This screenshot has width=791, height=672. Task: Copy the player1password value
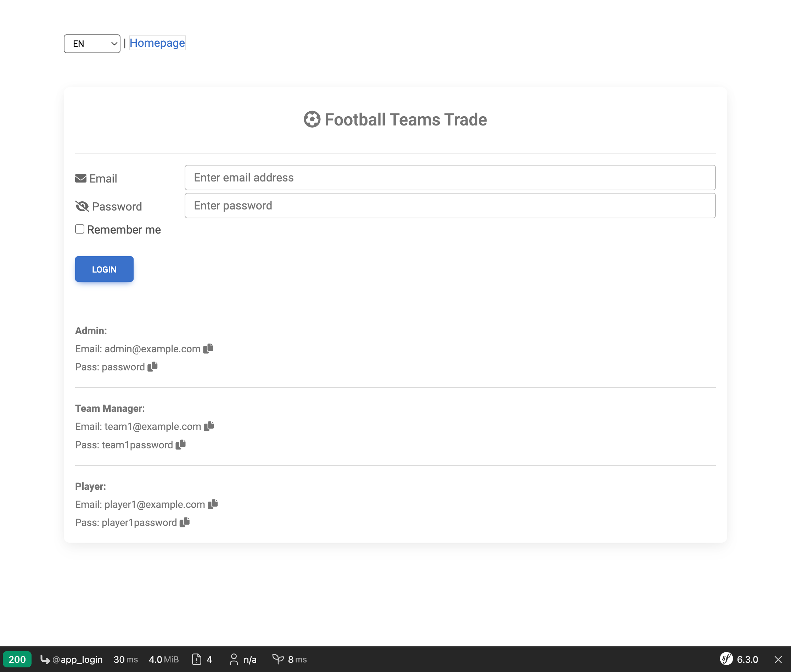click(x=184, y=522)
